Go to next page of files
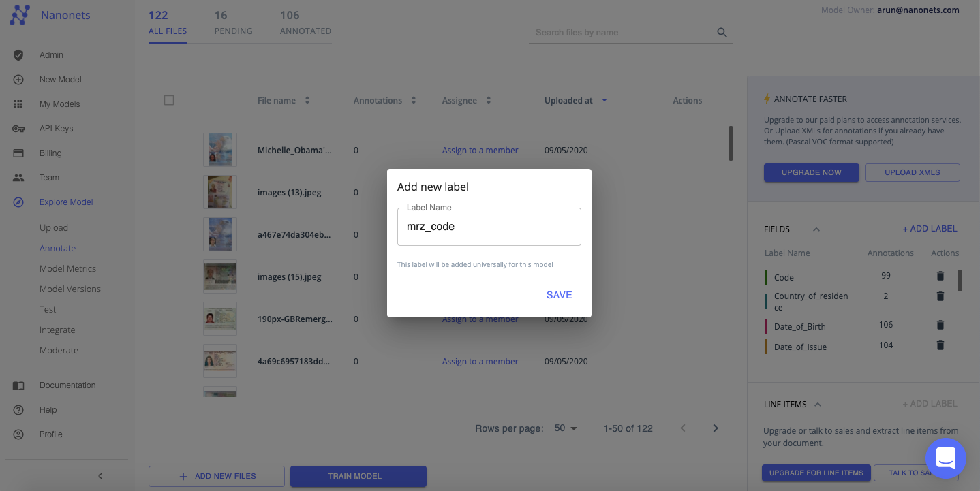The image size is (980, 491). [716, 428]
